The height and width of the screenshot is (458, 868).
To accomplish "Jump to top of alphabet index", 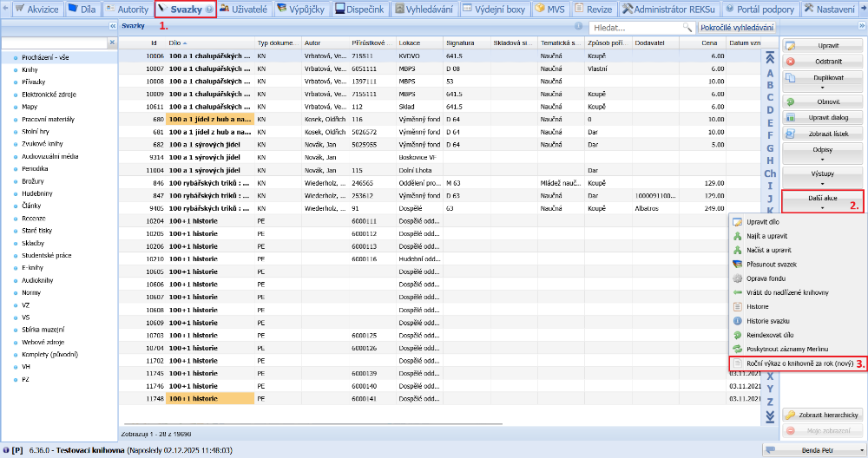I will (x=769, y=58).
